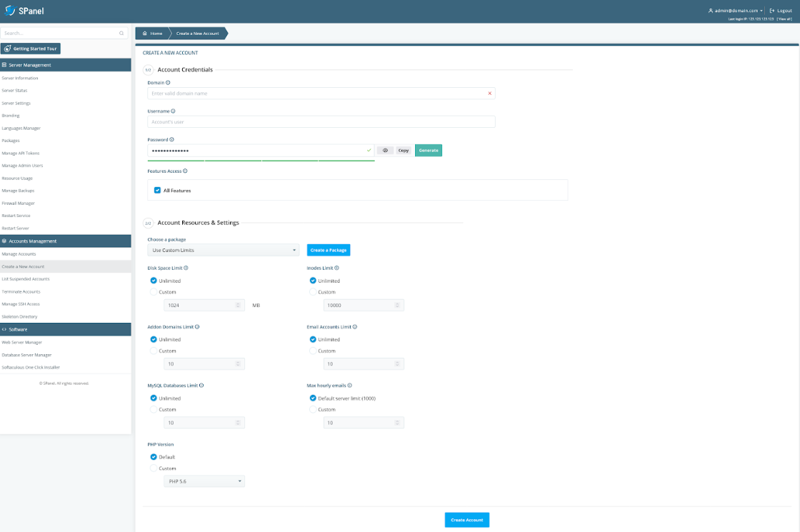Select Custom for Disk Space Limit
800x532 pixels.
point(154,291)
